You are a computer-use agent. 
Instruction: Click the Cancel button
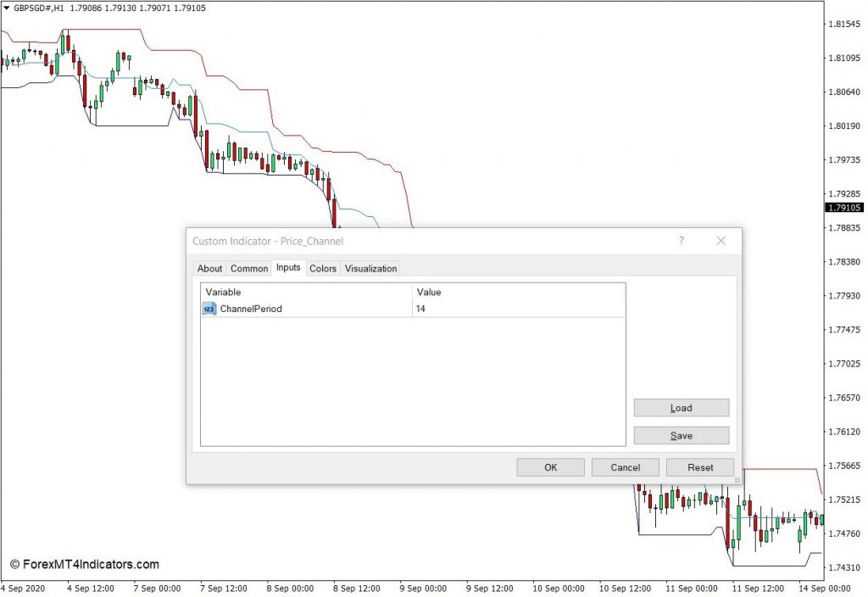point(625,467)
